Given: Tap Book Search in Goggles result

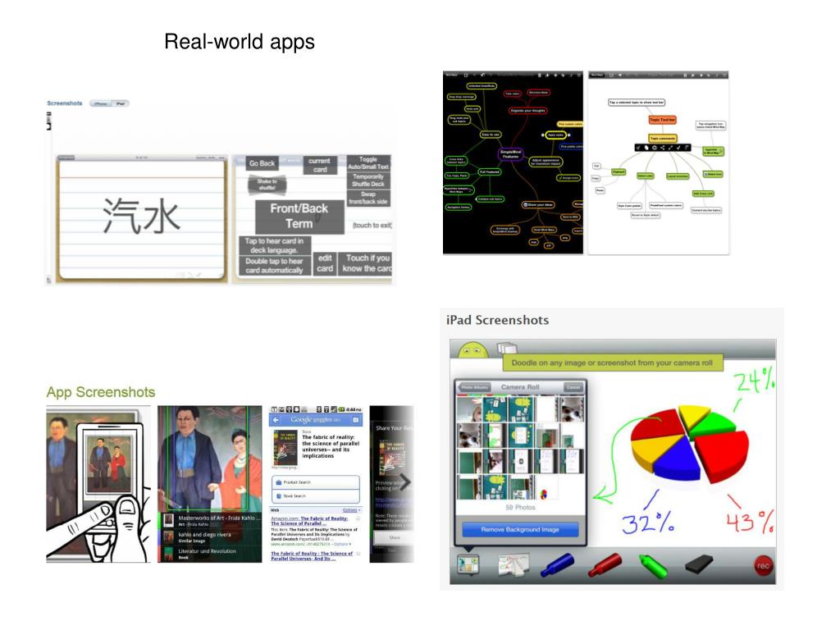Looking at the screenshot, I should pos(316,496).
